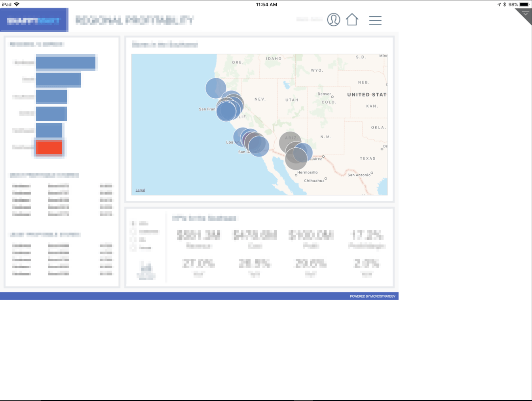Select the lone blue bubble in northern California
The width and height of the screenshot is (532, 401).
coord(216,88)
